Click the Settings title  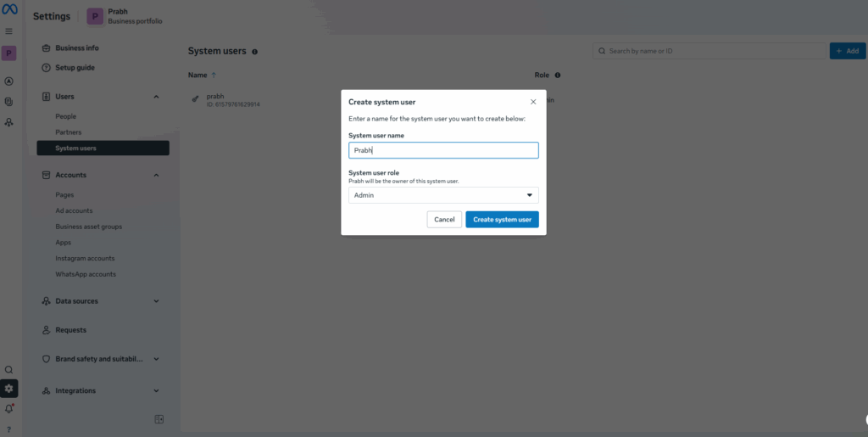click(x=52, y=16)
